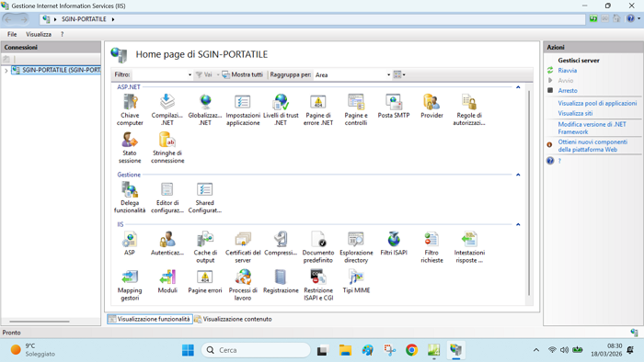
Task: Open Autenticazione feature
Action: (167, 243)
